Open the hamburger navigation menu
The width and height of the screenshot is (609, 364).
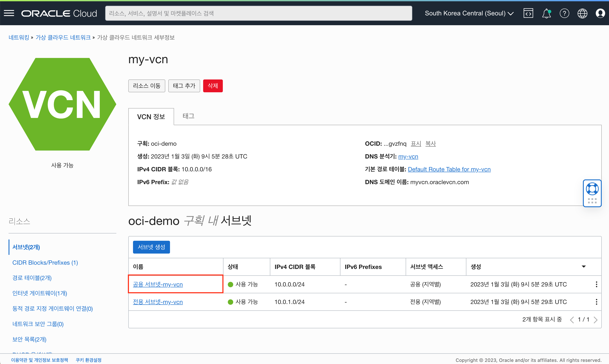tap(9, 13)
